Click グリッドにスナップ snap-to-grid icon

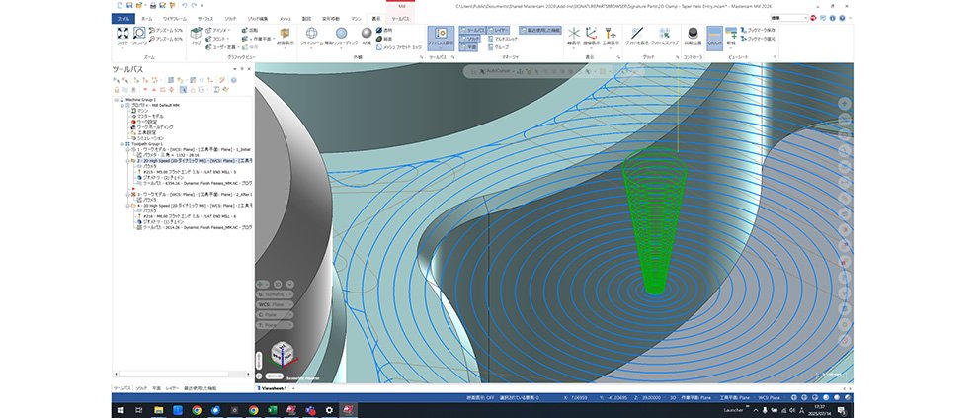coord(665,34)
